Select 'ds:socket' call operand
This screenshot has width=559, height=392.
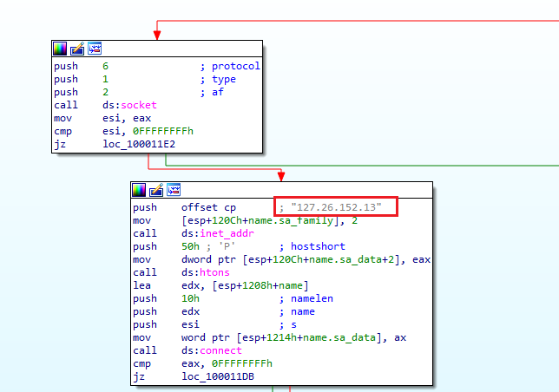pos(129,105)
